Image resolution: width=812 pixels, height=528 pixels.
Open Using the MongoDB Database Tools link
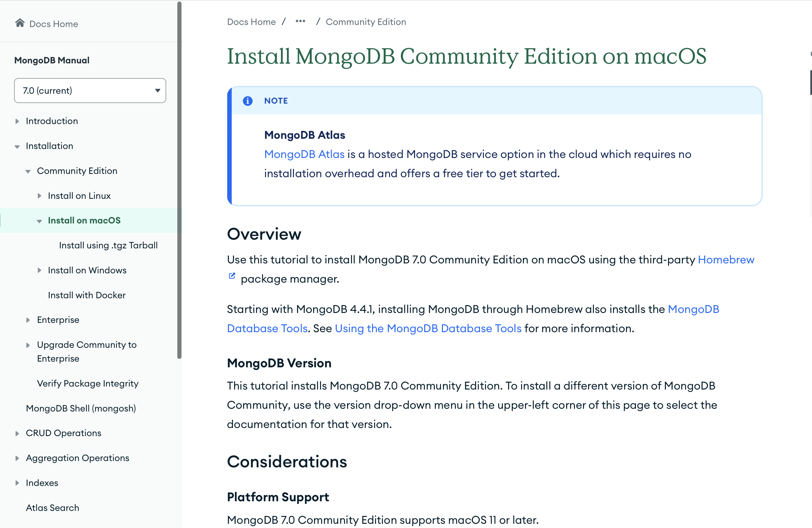click(428, 328)
